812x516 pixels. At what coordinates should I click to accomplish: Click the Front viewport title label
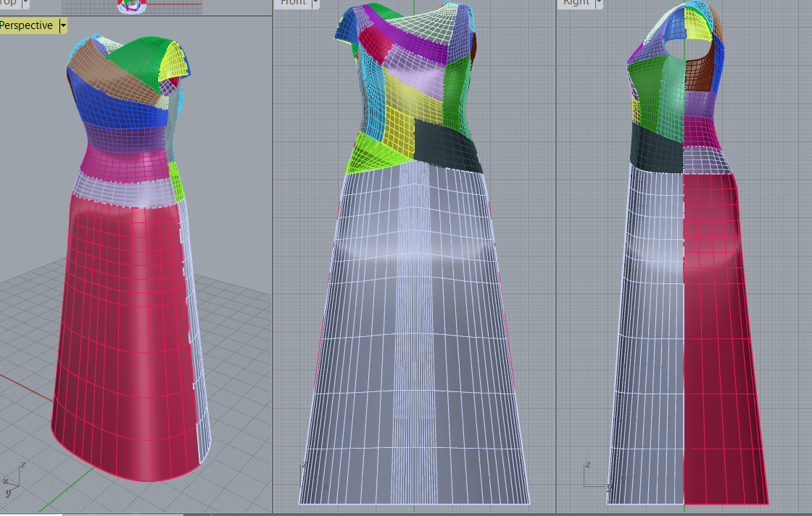click(292, 3)
